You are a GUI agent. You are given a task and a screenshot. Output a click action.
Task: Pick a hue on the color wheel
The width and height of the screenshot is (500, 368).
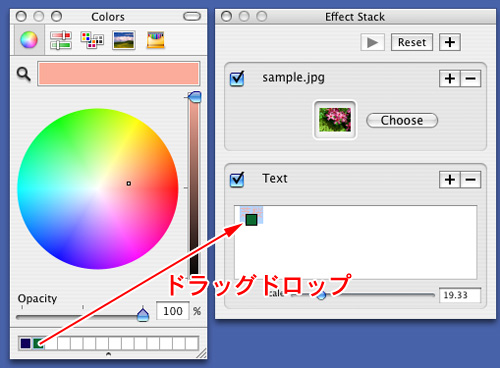tap(98, 189)
